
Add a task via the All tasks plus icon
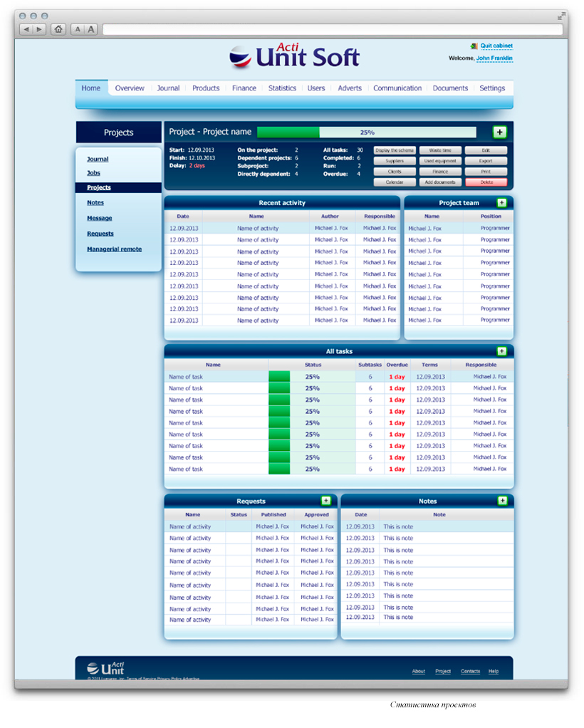point(501,351)
